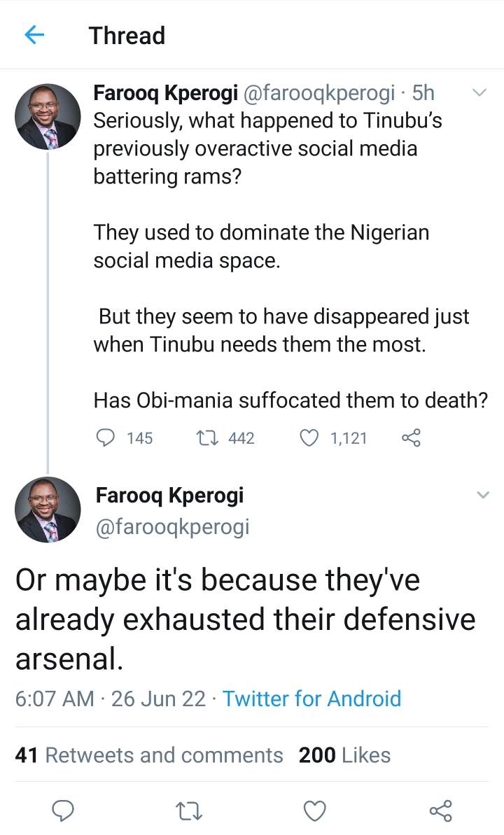This screenshot has height=835, width=504.
Task: Tap second Farooq Kperogi profile picture
Action: [48, 510]
